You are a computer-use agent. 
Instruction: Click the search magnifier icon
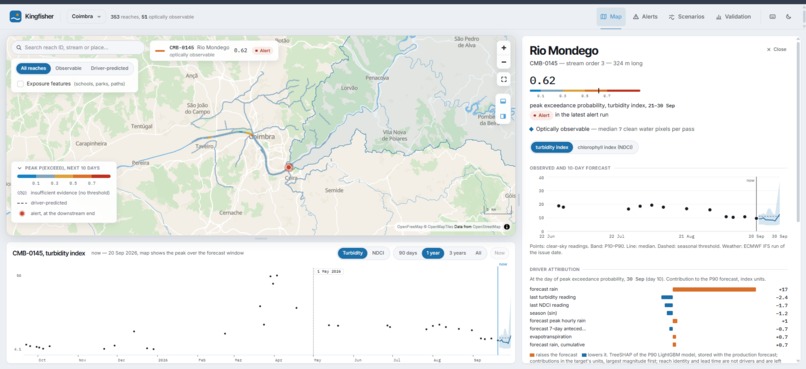[19, 47]
